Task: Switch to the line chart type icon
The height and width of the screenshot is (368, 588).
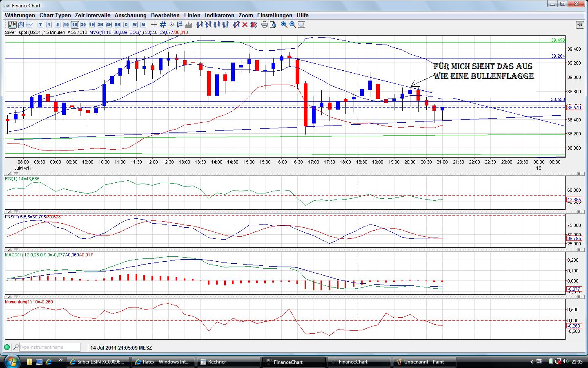Action: tap(29, 25)
